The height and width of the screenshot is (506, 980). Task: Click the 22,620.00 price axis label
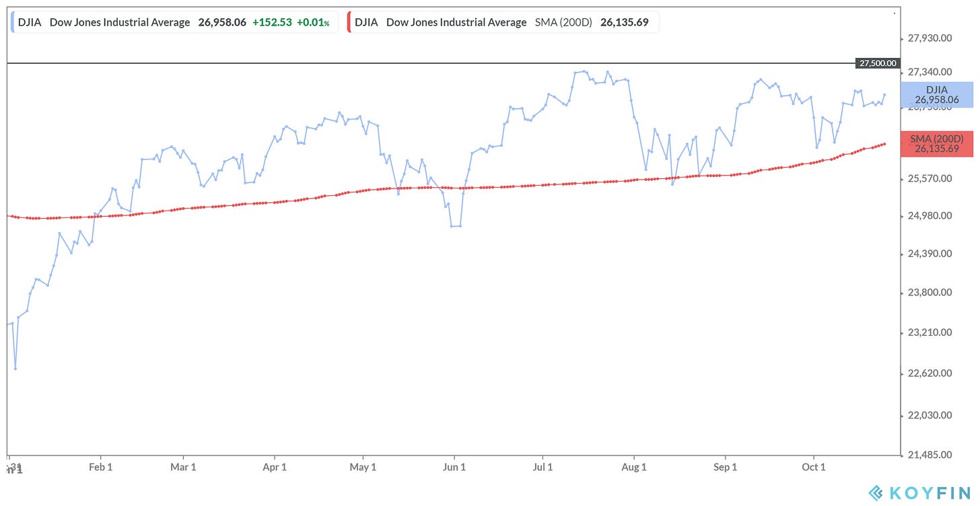point(930,373)
